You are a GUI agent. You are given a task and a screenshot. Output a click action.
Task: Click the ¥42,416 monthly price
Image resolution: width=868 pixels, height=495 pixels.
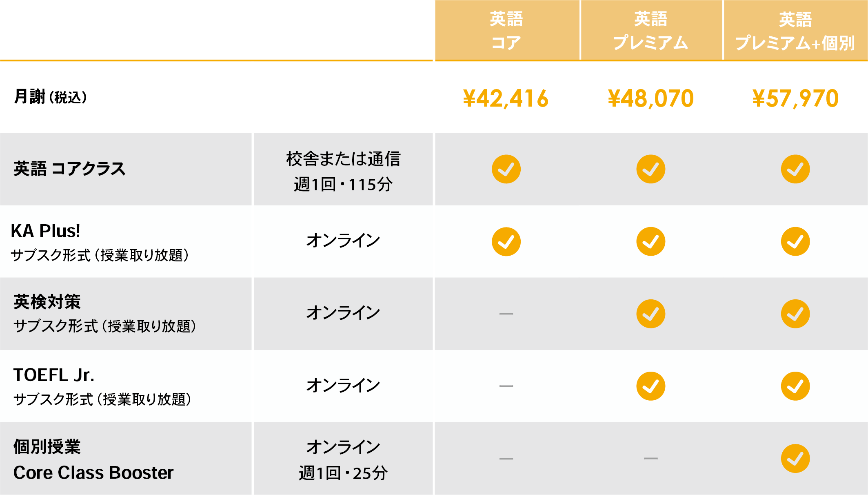click(x=506, y=98)
